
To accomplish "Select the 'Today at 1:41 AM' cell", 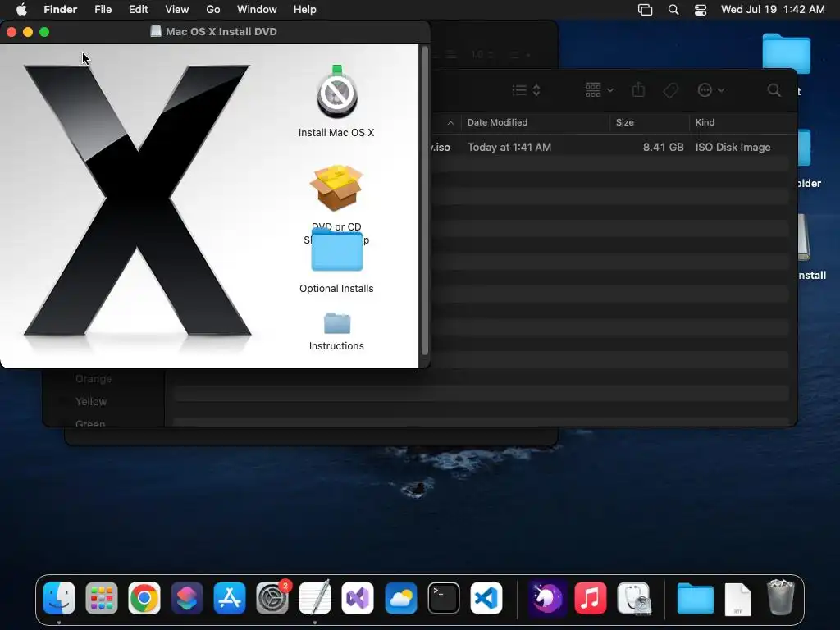I will pos(509,147).
